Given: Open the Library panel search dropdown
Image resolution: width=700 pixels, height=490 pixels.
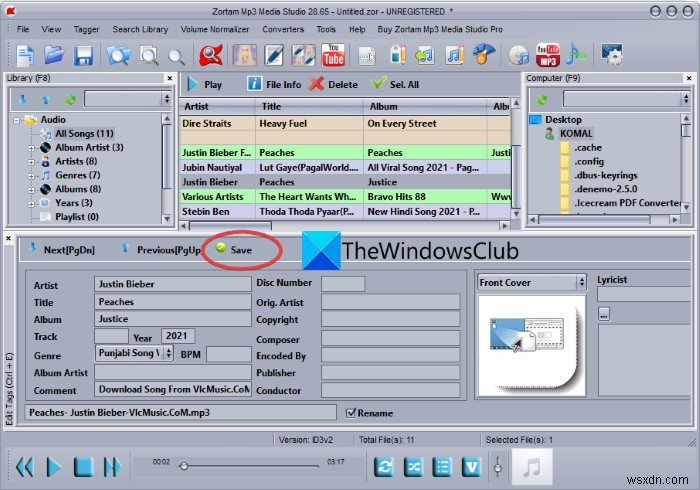Looking at the screenshot, I should (167, 99).
